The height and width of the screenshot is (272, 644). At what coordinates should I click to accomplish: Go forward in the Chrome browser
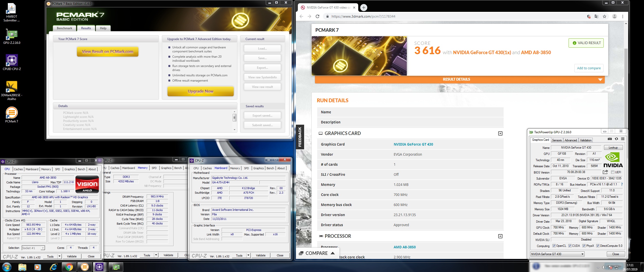309,16
